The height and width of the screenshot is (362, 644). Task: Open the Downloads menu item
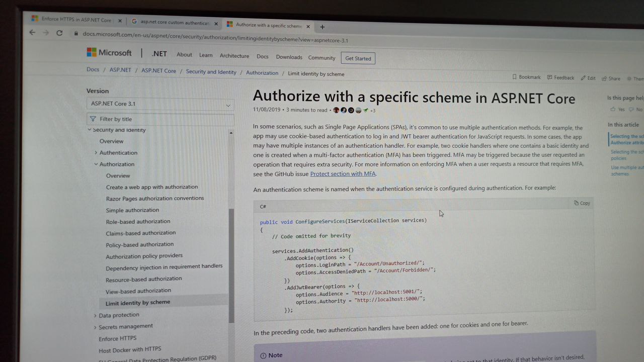pos(289,57)
